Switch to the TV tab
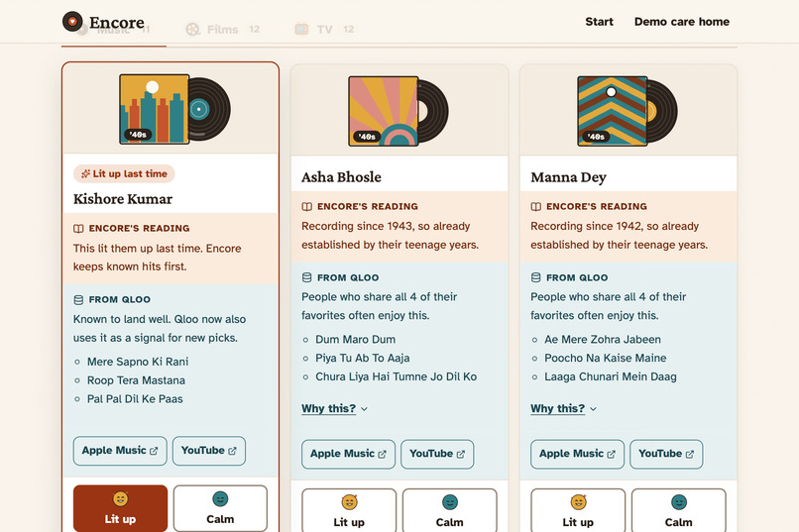Screen dimensions: 799x532 pyautogui.click(x=324, y=30)
